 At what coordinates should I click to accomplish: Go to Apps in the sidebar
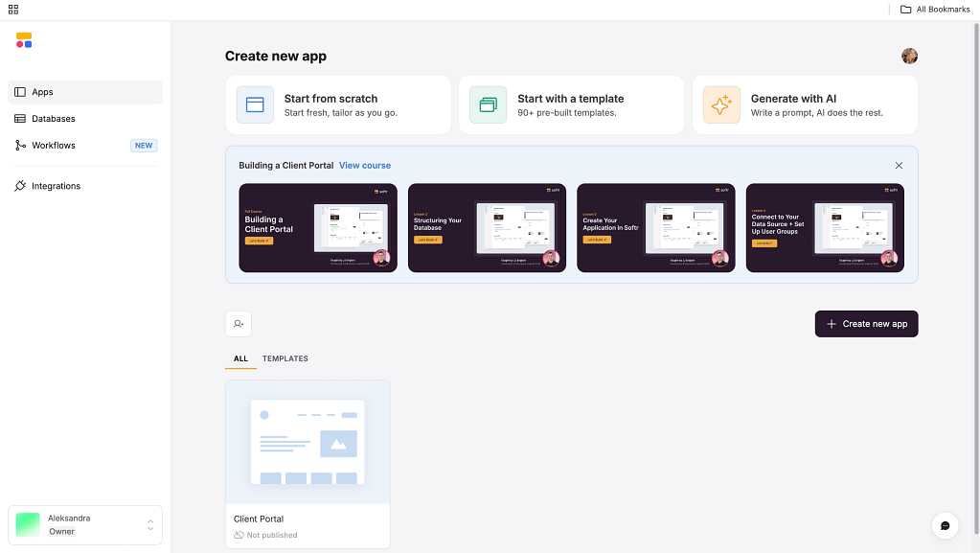point(85,92)
